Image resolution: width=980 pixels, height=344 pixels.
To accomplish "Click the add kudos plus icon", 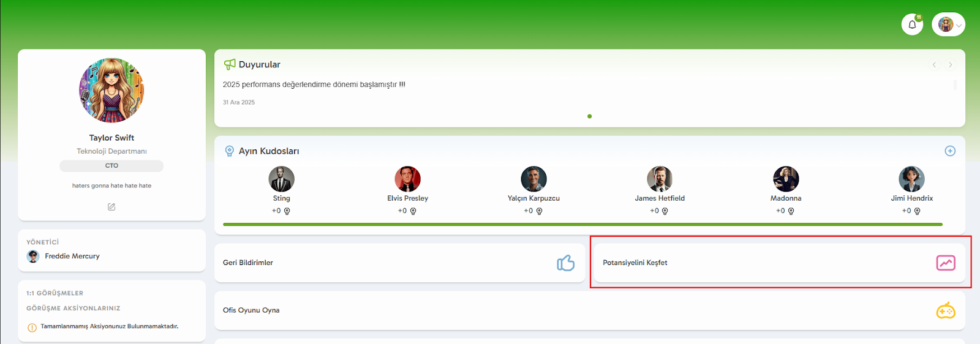I will tap(950, 151).
